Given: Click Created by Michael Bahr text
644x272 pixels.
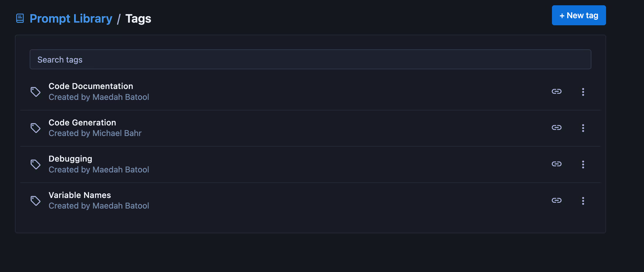Looking at the screenshot, I should [95, 133].
